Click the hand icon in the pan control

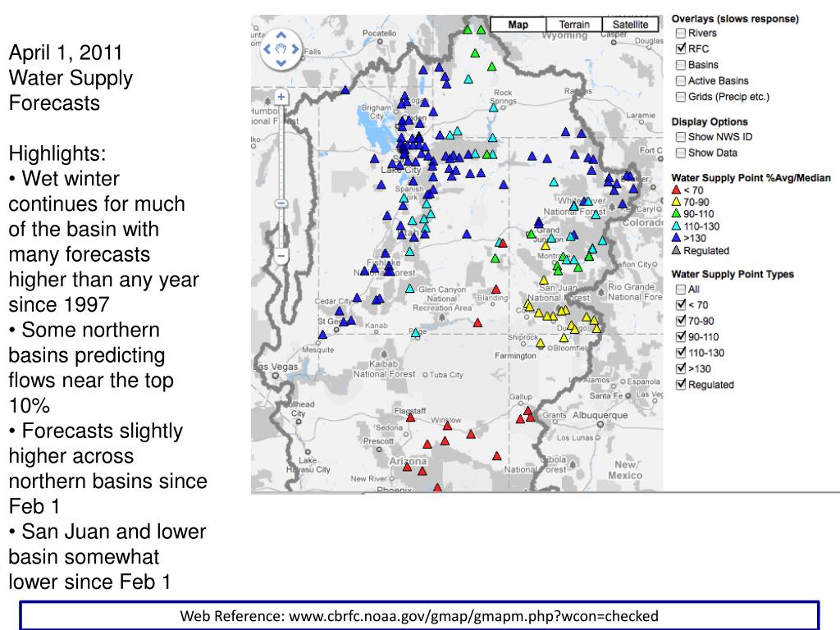281,49
